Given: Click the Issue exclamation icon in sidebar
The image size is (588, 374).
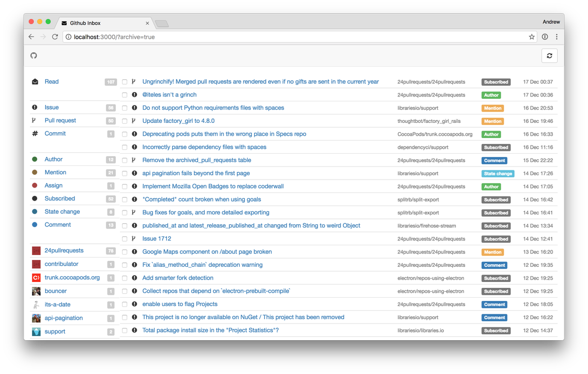Looking at the screenshot, I should pyautogui.click(x=35, y=107).
